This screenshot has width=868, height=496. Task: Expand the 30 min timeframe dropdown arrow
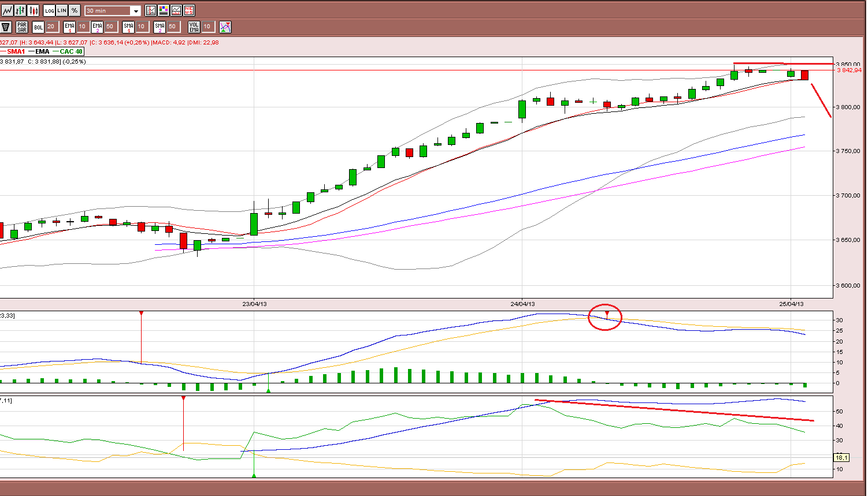click(136, 11)
